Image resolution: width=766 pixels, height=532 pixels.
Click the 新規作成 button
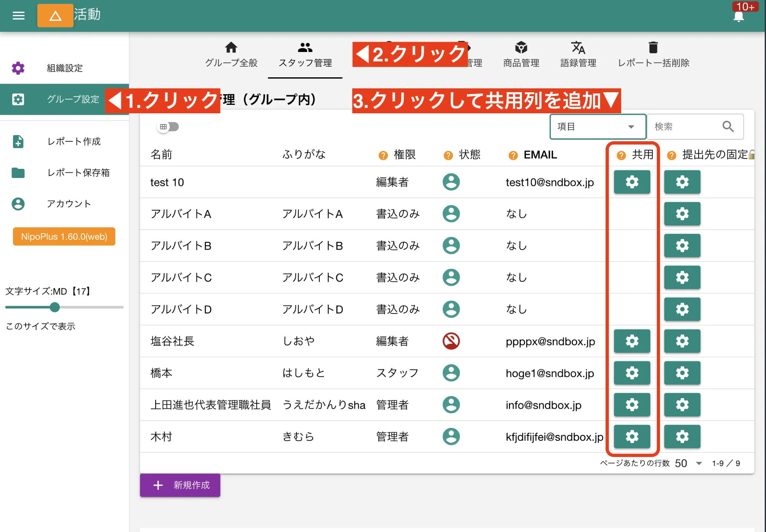tap(180, 485)
